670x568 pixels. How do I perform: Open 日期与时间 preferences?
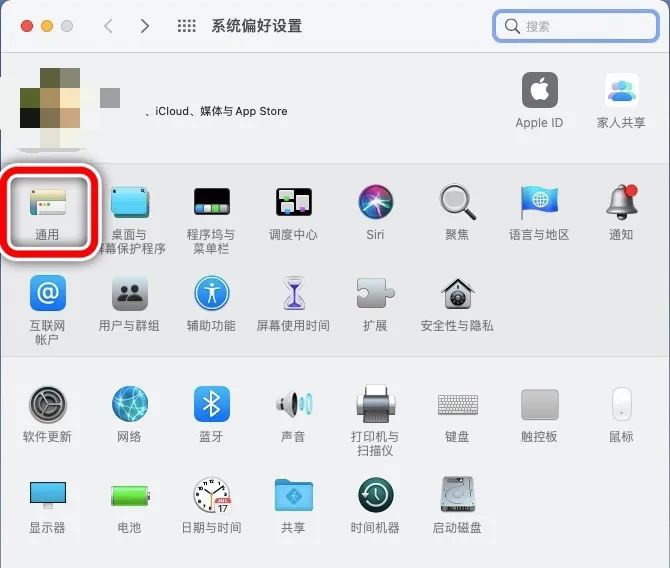pos(211,506)
